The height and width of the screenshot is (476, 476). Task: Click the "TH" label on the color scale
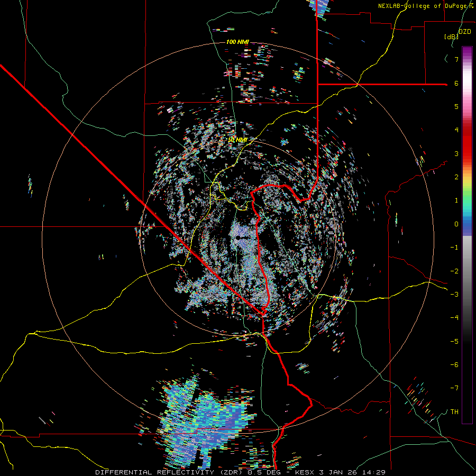454,411
